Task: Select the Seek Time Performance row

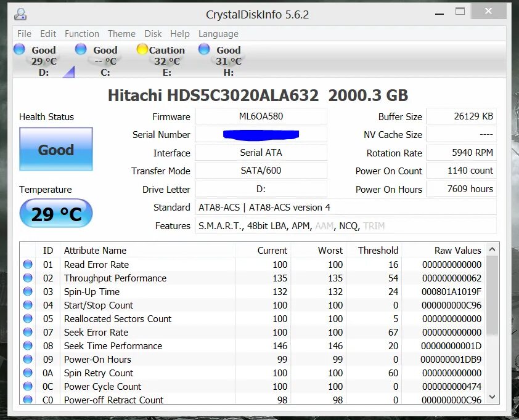Action: (x=253, y=346)
